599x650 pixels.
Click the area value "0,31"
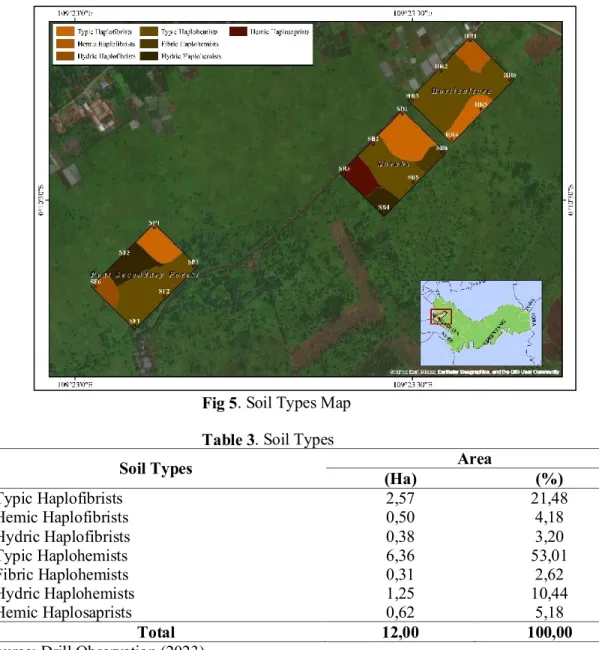[x=400, y=574]
